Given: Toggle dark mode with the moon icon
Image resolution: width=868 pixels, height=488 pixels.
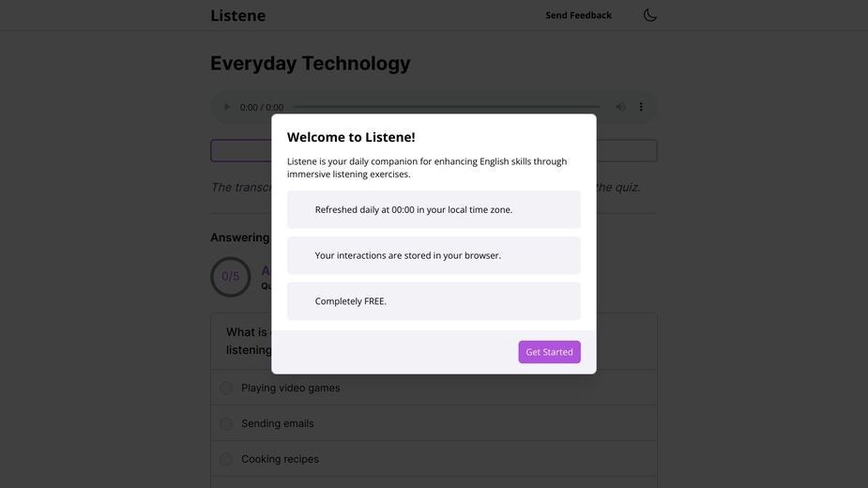Looking at the screenshot, I should [x=650, y=15].
